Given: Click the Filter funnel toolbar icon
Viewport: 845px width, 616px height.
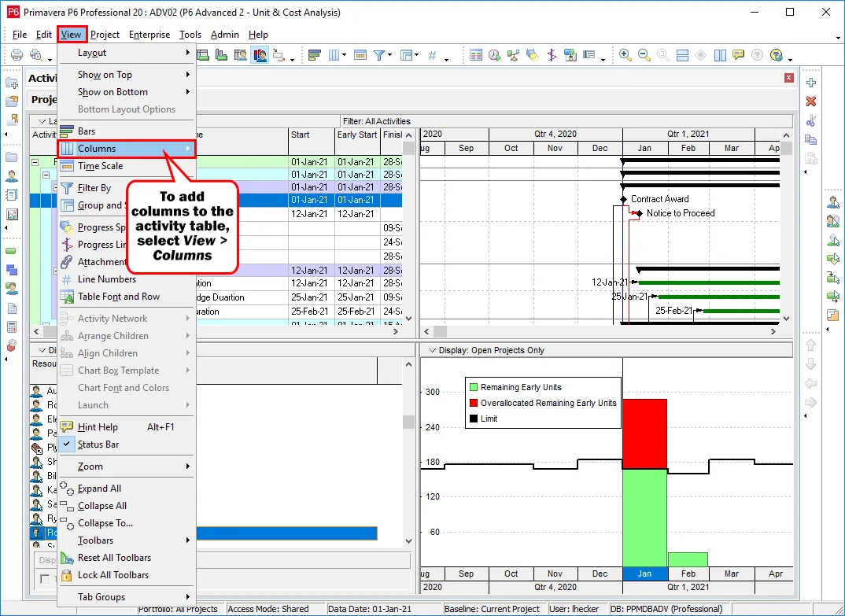Looking at the screenshot, I should [x=380, y=55].
